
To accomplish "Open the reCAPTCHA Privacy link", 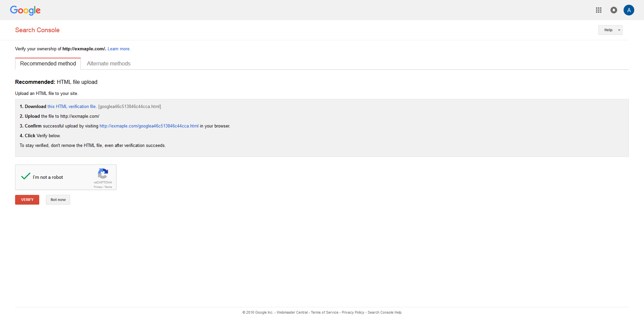I will pos(98,187).
